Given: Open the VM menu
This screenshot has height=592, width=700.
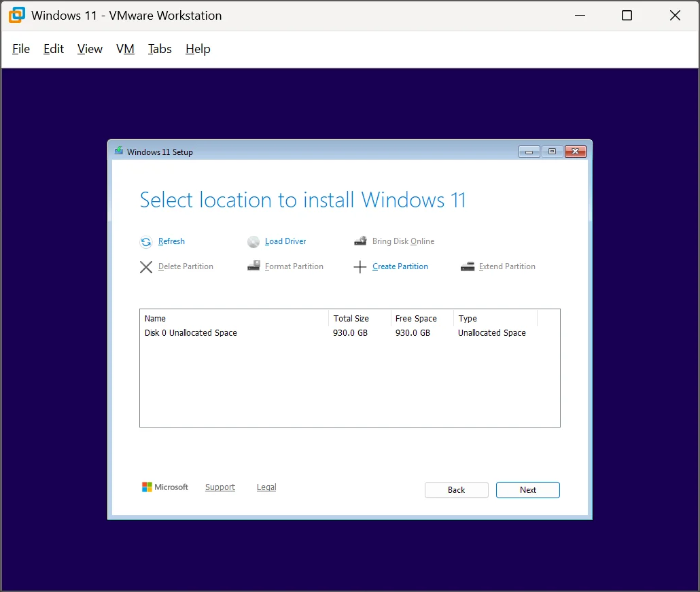Looking at the screenshot, I should coord(125,49).
